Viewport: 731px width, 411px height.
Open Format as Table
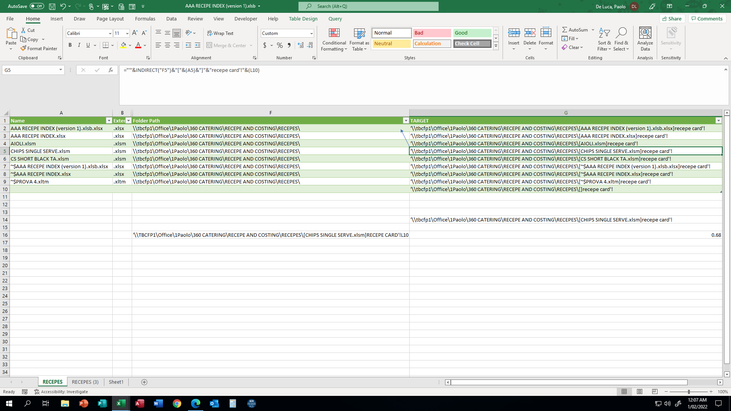(x=359, y=40)
